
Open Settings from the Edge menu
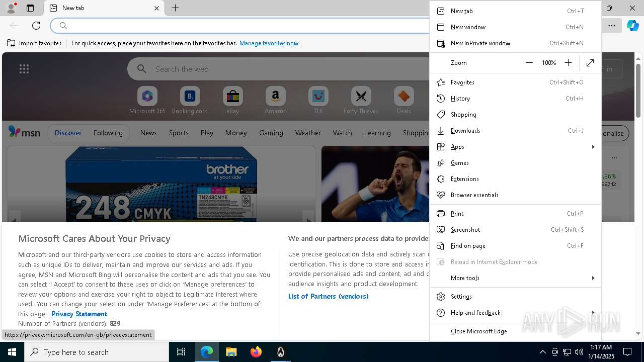(516, 297)
